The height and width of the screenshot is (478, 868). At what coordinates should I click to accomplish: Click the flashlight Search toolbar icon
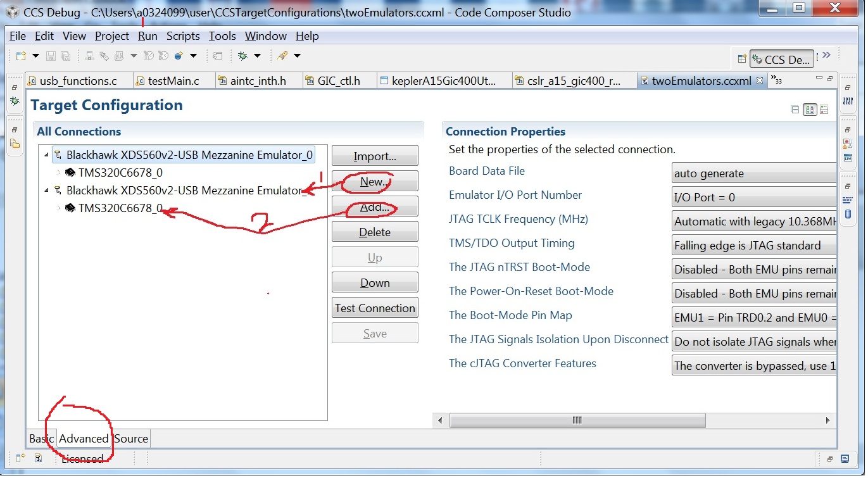(x=282, y=56)
